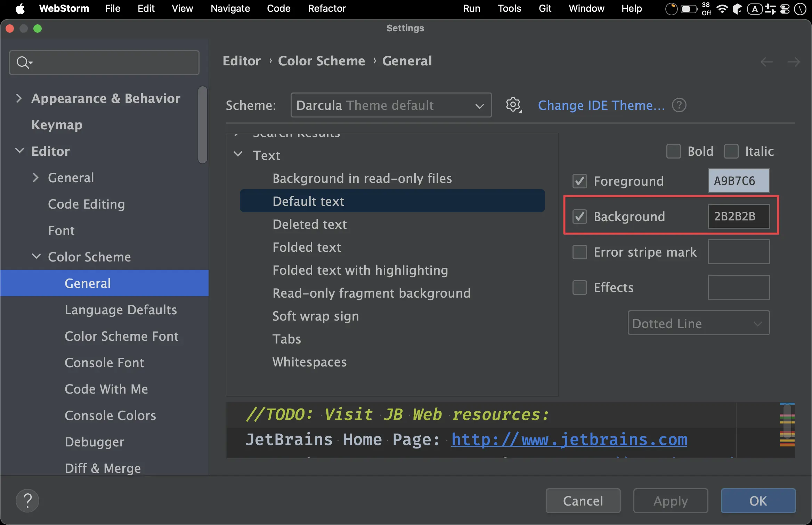Image resolution: width=812 pixels, height=525 pixels.
Task: Click the Foreground color swatch A9B7C6
Action: (739, 181)
